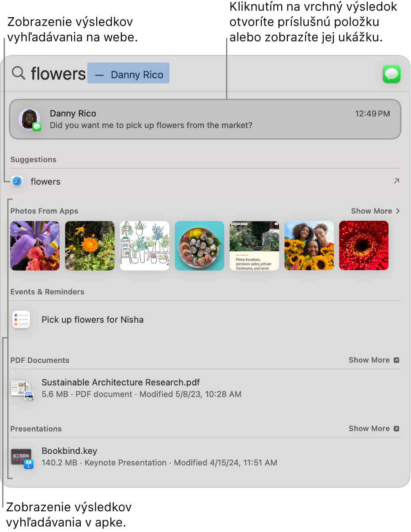This screenshot has width=411, height=532.
Task: Open the photo of women with sunflowers
Action: pyautogui.click(x=309, y=245)
